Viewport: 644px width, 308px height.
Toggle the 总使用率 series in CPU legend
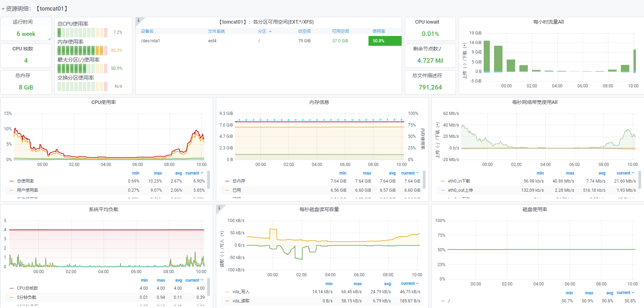[25, 181]
